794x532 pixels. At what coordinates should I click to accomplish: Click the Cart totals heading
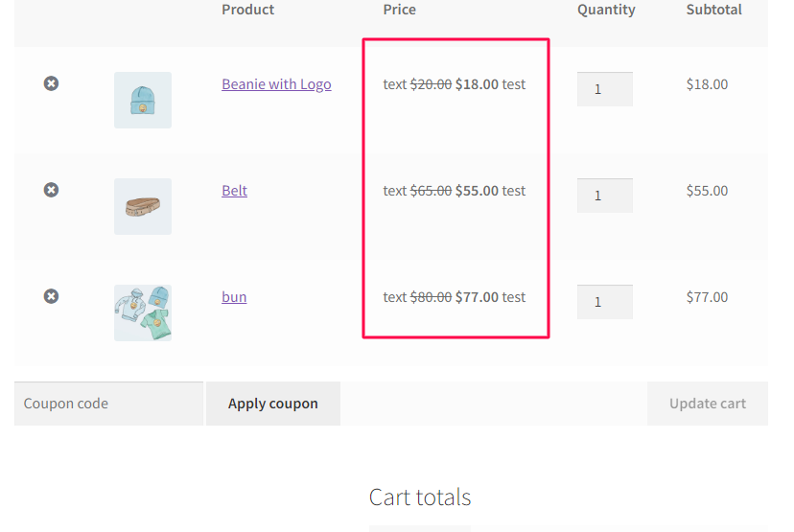[420, 497]
